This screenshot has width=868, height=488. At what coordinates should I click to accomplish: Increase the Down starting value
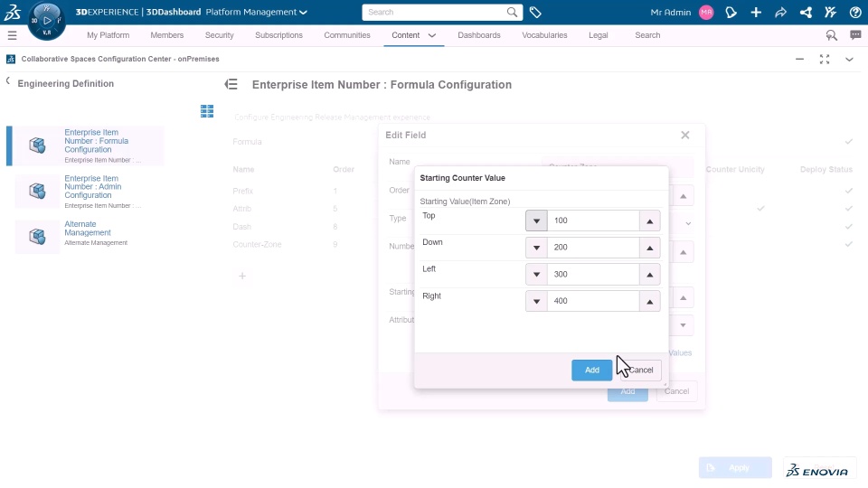coord(650,248)
